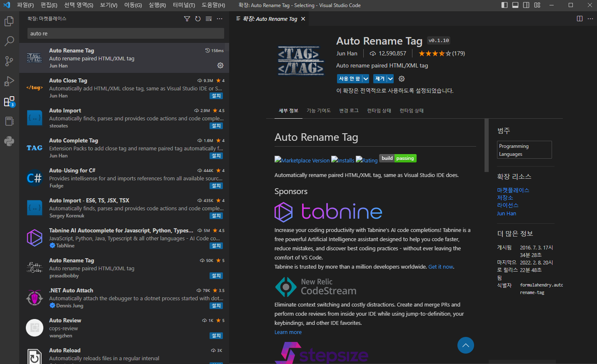This screenshot has width=597, height=364.
Task: Open settings gear in extension detail header
Action: (402, 79)
